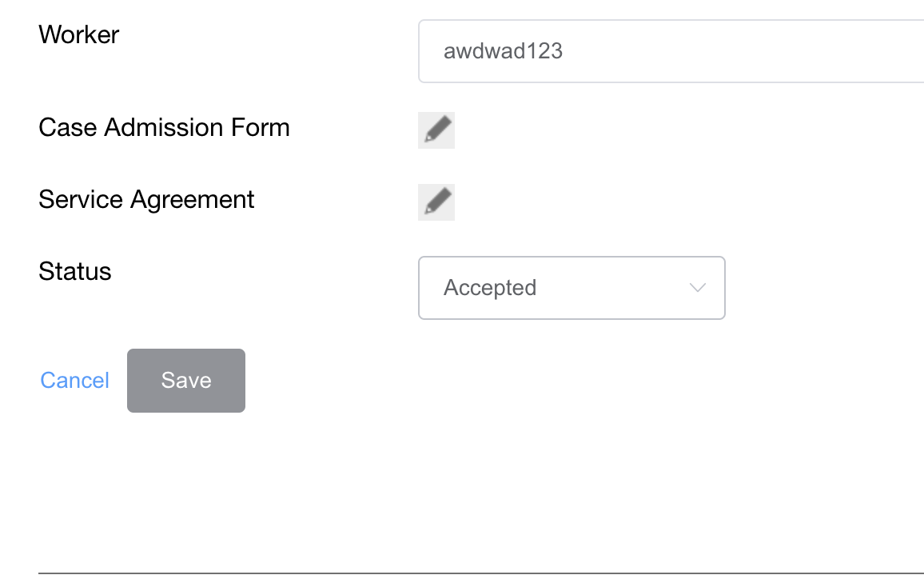
Task: Click the horizontal divider below the form
Action: pos(480,573)
